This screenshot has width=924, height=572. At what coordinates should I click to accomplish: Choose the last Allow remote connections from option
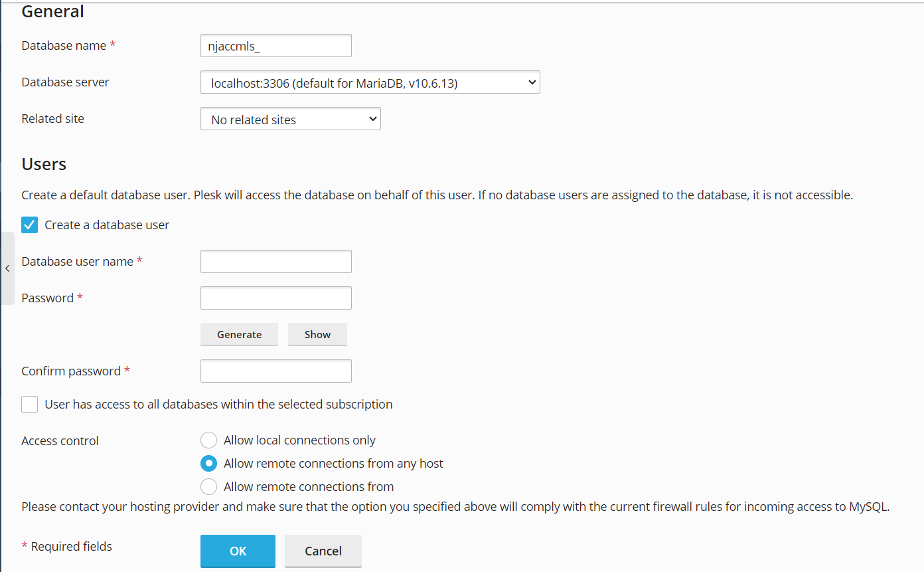(x=209, y=487)
